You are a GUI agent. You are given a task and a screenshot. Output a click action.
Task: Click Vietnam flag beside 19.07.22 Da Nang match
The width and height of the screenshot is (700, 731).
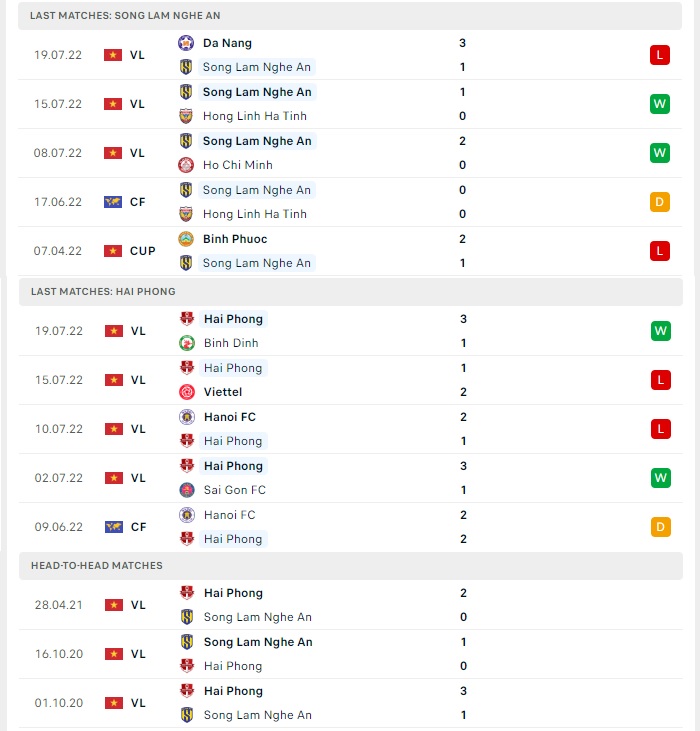pos(113,55)
